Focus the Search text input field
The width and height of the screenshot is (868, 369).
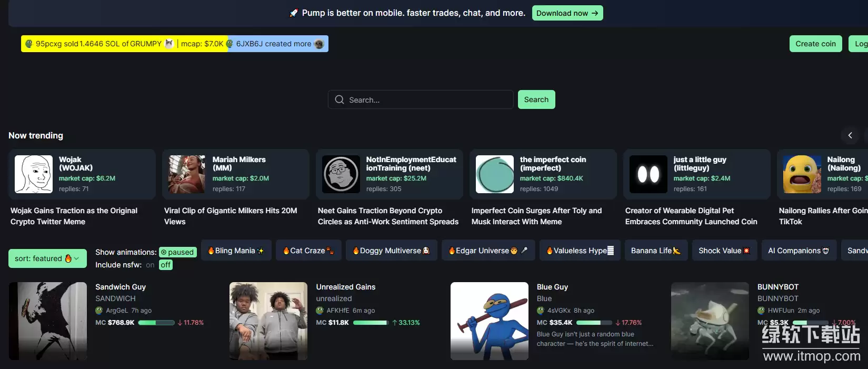[426, 99]
